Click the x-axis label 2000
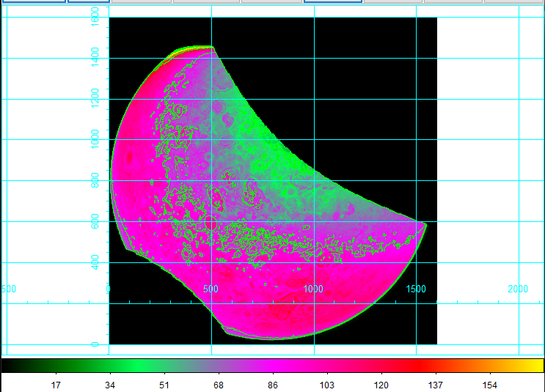 [519, 289]
